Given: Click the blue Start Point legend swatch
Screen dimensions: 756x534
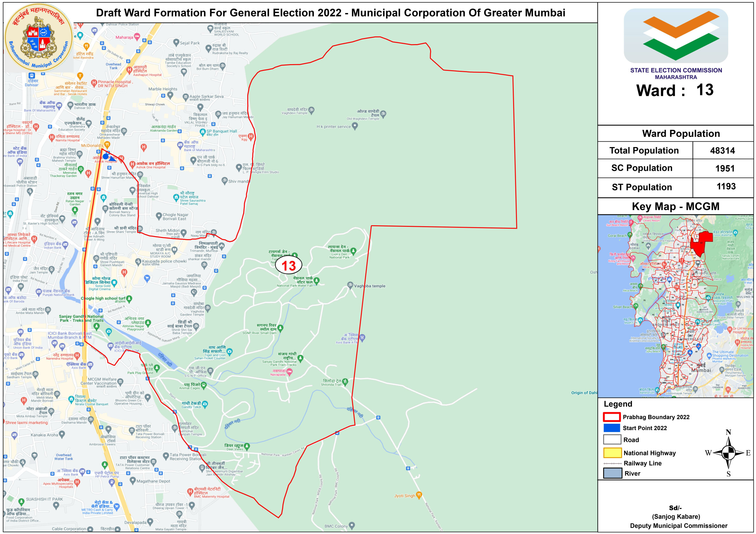Looking at the screenshot, I should point(612,428).
